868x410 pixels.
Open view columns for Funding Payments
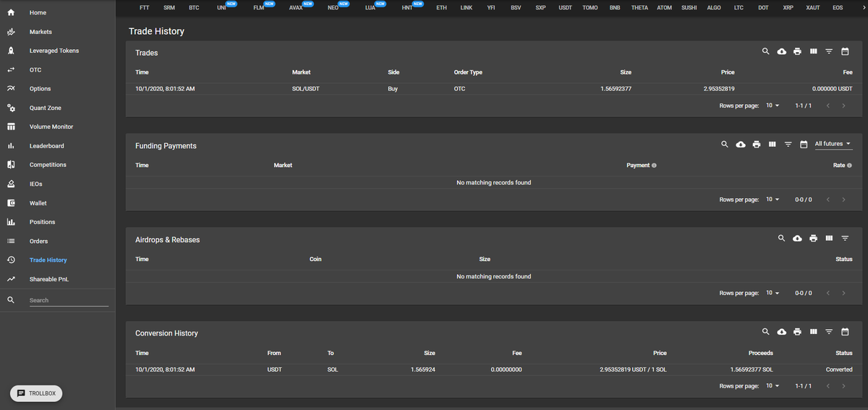click(773, 144)
